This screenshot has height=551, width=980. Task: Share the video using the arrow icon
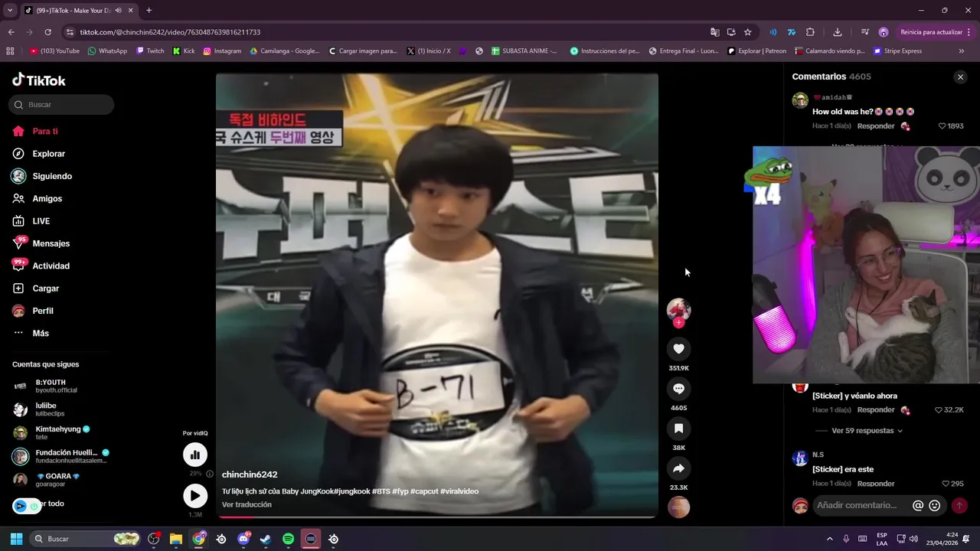[678, 468]
